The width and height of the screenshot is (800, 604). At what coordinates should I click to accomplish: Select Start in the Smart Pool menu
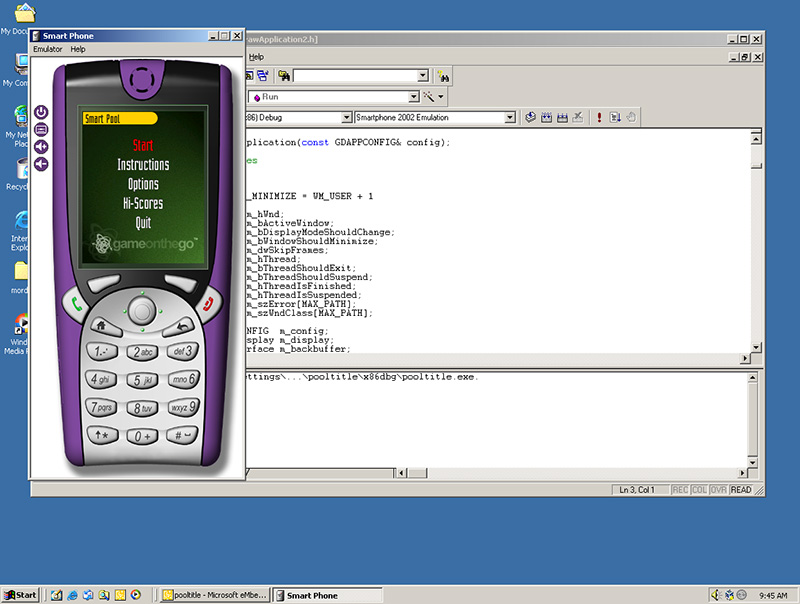pyautogui.click(x=143, y=145)
